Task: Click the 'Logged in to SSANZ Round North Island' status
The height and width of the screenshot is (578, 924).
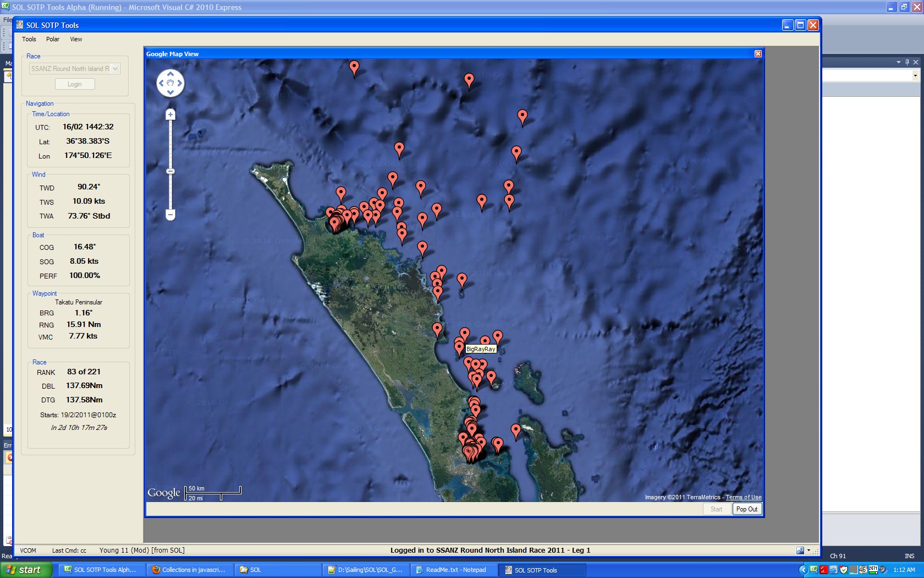Action: (x=491, y=550)
